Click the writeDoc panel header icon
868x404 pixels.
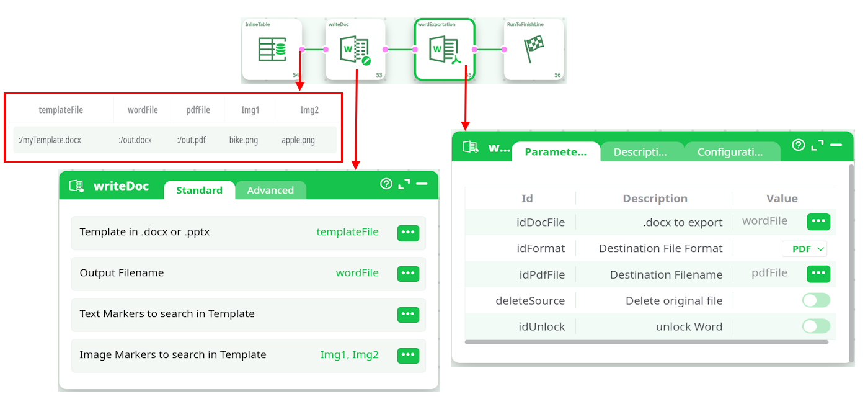point(76,186)
